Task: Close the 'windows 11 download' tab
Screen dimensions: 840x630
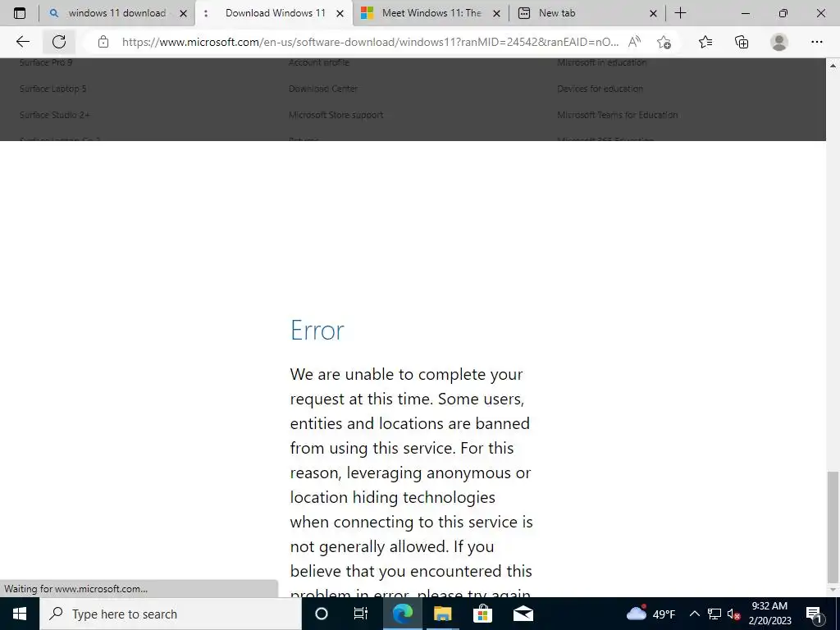Action: point(183,13)
